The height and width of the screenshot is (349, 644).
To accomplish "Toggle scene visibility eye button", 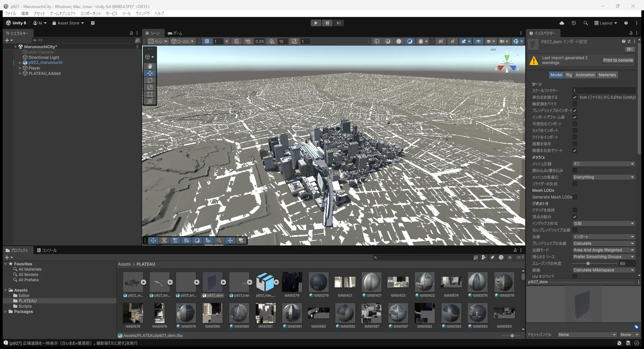I will pyautogui.click(x=478, y=41).
